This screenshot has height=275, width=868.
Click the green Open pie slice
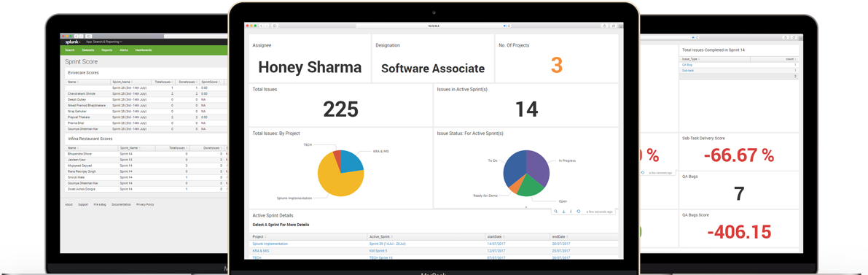(530, 186)
